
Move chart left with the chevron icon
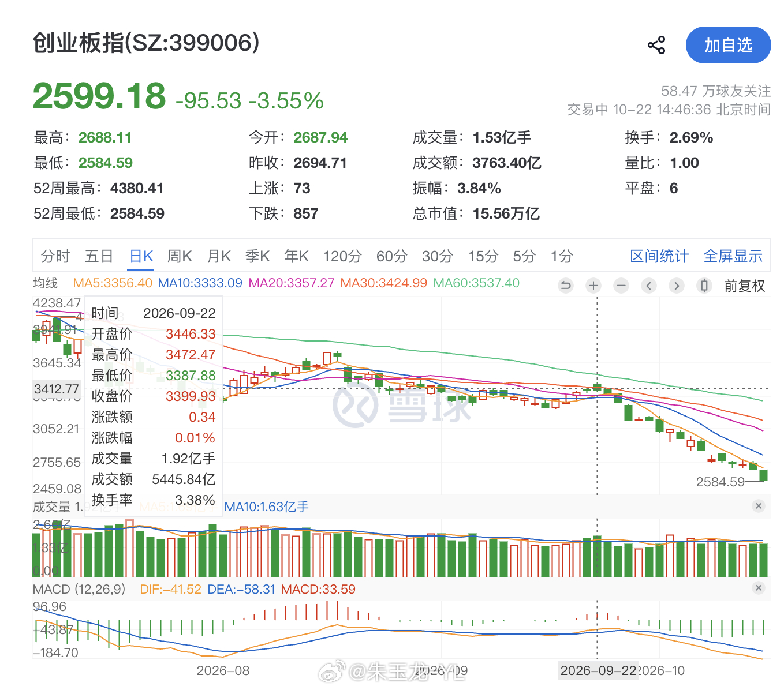[x=649, y=285]
